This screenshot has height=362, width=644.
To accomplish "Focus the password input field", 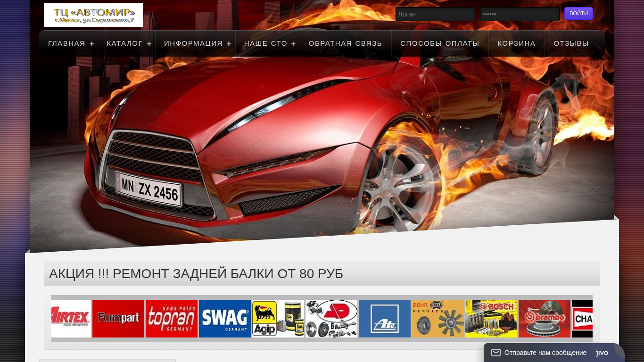I will pyautogui.click(x=520, y=14).
